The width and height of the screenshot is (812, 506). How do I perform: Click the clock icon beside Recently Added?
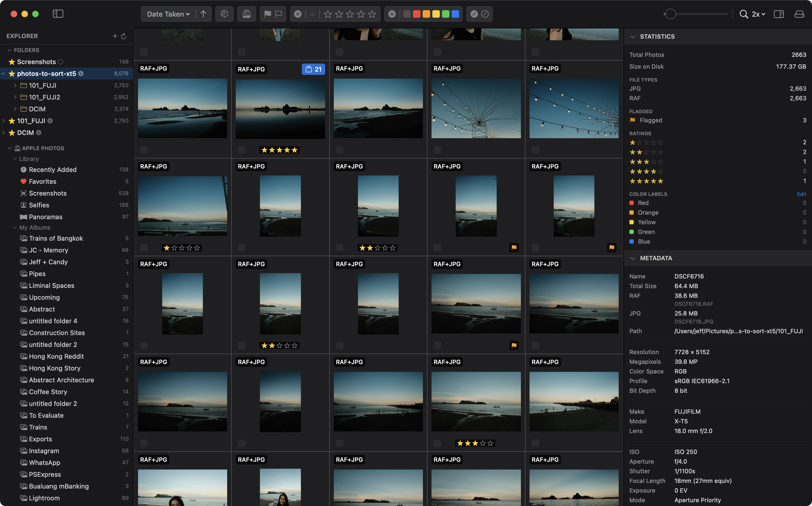point(23,170)
